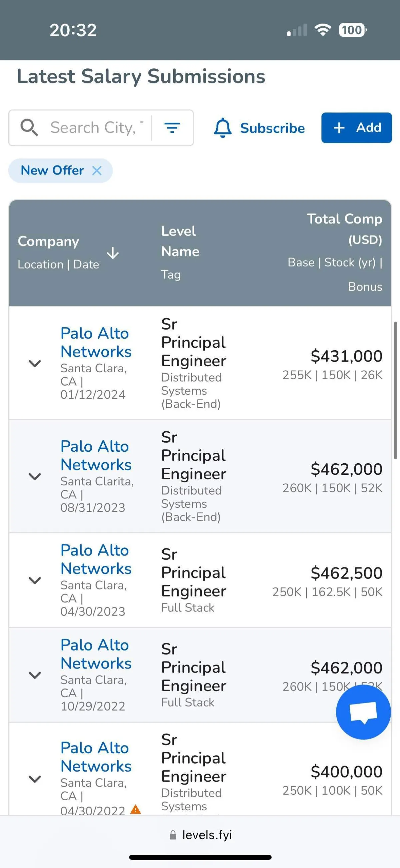400x868 pixels.
Task: Expand the Santa Clarita 08/31/2023 row
Action: 35,476
